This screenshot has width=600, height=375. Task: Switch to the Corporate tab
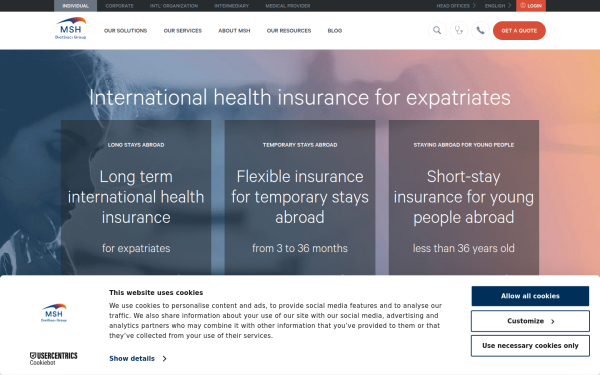tap(119, 6)
